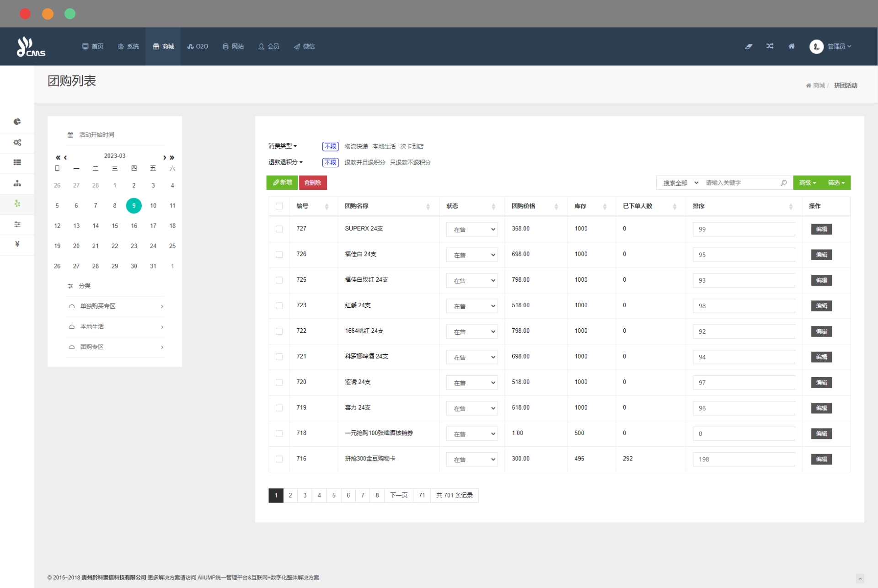Click the green 新增 button

pyautogui.click(x=282, y=182)
